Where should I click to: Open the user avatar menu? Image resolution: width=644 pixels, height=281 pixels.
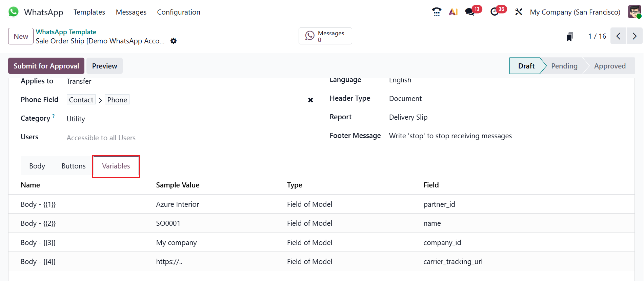coord(634,12)
